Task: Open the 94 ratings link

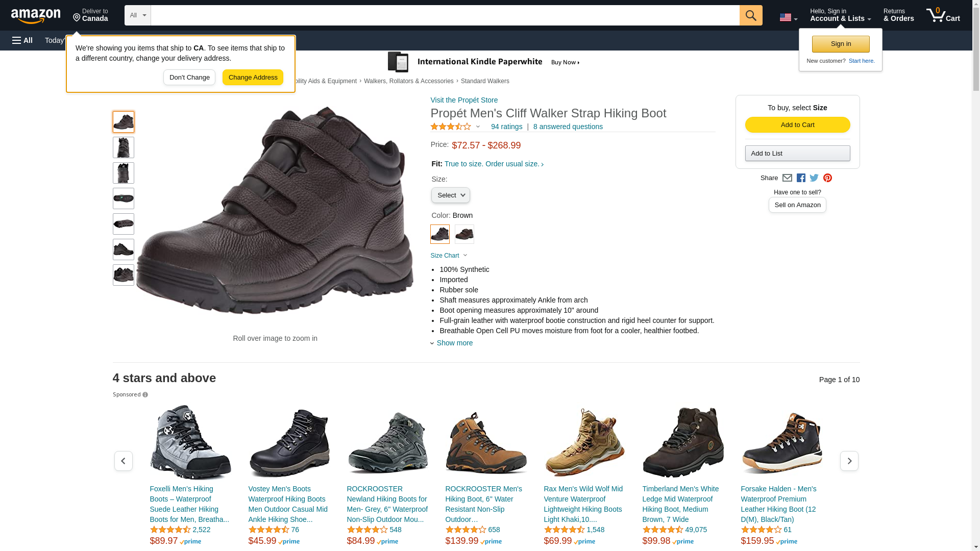Action: tap(506, 127)
